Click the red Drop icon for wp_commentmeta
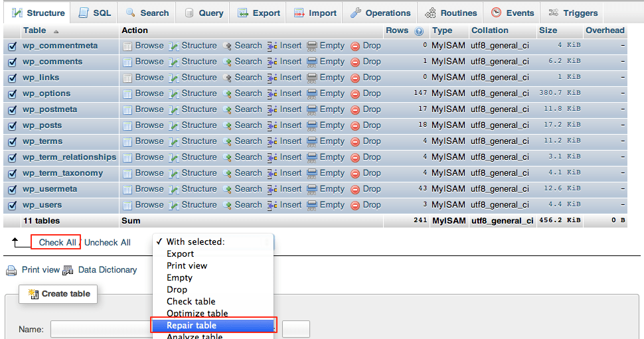 (x=355, y=46)
